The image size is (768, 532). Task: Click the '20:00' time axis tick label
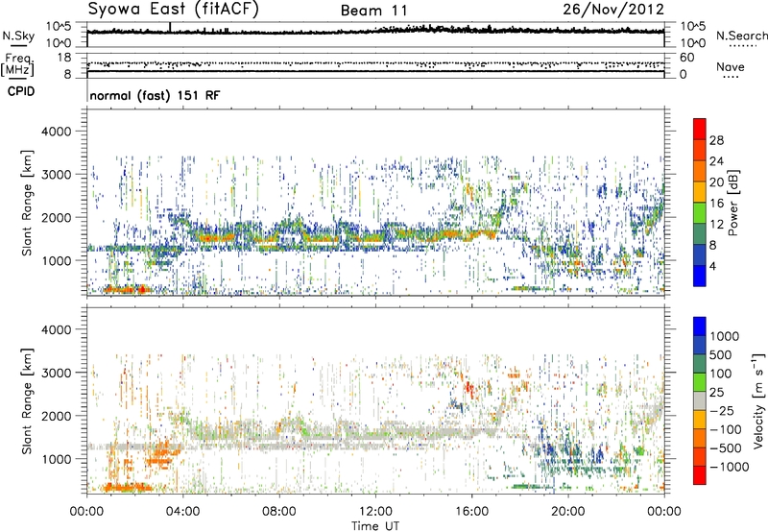click(567, 512)
